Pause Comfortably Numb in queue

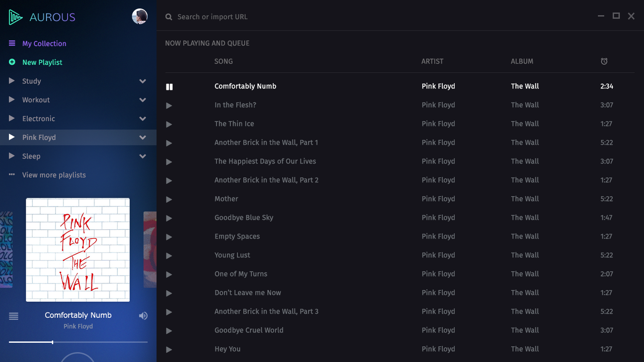(x=169, y=87)
